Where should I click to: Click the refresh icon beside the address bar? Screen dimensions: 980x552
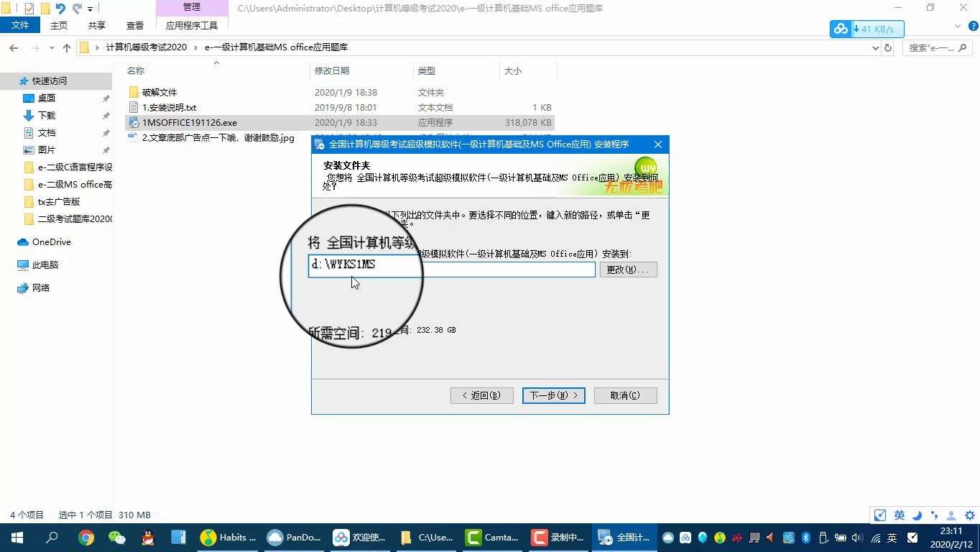click(x=889, y=47)
